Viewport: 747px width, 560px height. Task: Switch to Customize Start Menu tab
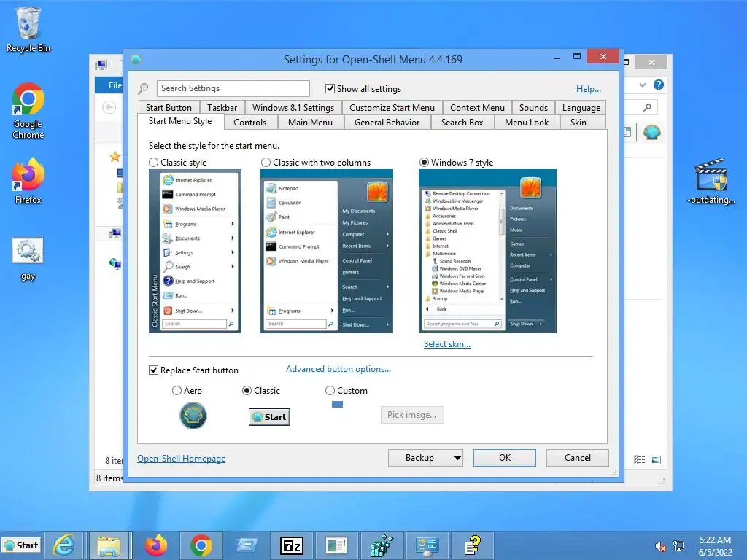tap(392, 108)
